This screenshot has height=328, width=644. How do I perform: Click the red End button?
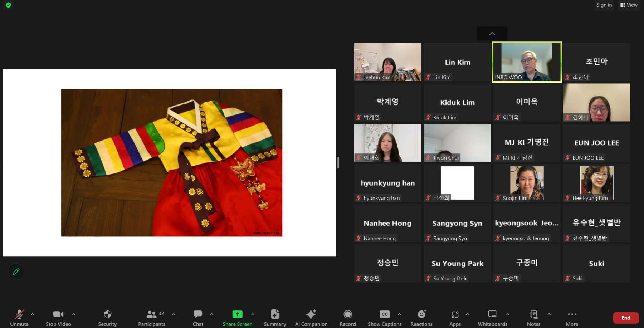coord(626,318)
